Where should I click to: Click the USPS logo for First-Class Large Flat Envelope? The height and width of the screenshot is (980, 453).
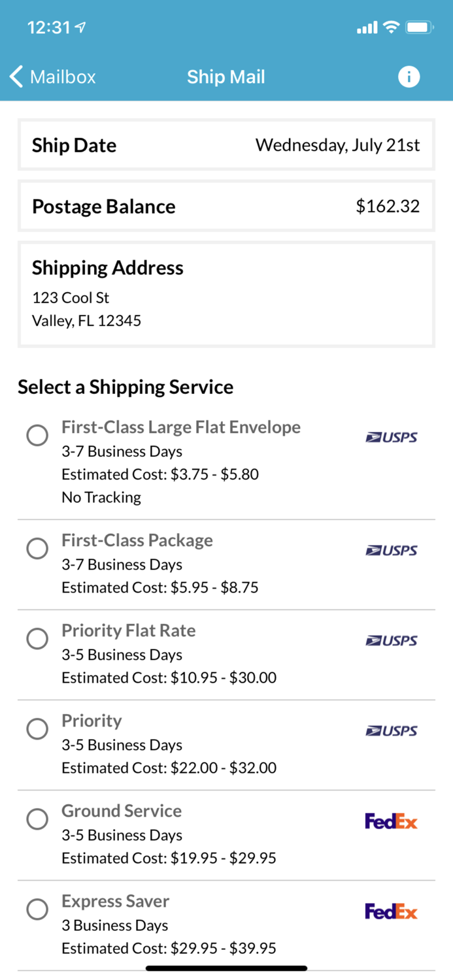point(391,438)
